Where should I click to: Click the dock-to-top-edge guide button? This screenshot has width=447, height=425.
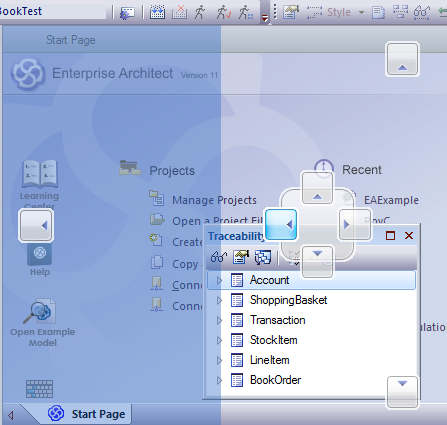(402, 59)
